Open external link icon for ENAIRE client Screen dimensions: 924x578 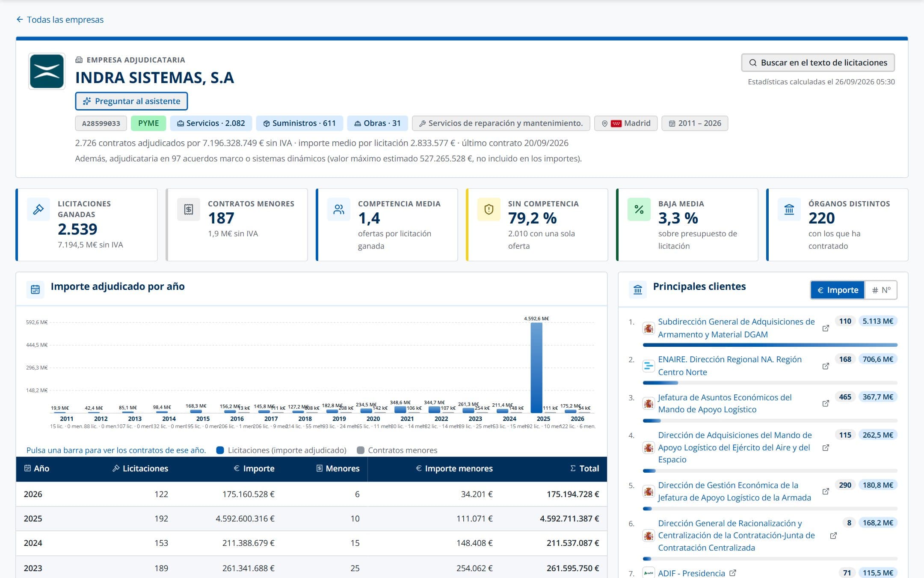point(826,366)
